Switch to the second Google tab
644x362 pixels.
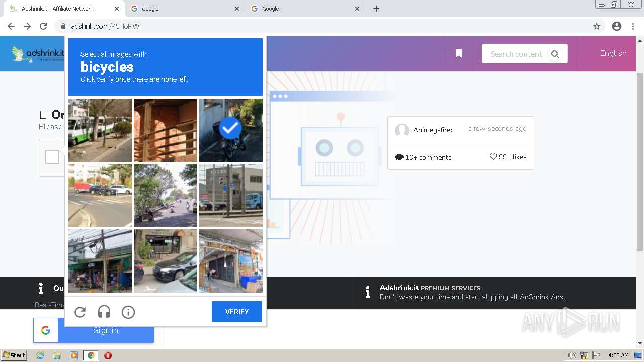tap(305, 9)
